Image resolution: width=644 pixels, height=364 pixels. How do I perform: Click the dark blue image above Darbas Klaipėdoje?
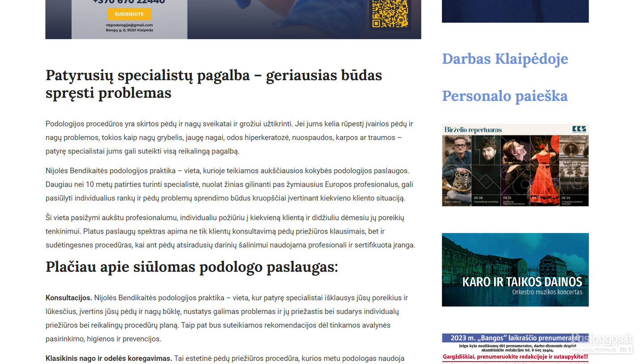(515, 11)
